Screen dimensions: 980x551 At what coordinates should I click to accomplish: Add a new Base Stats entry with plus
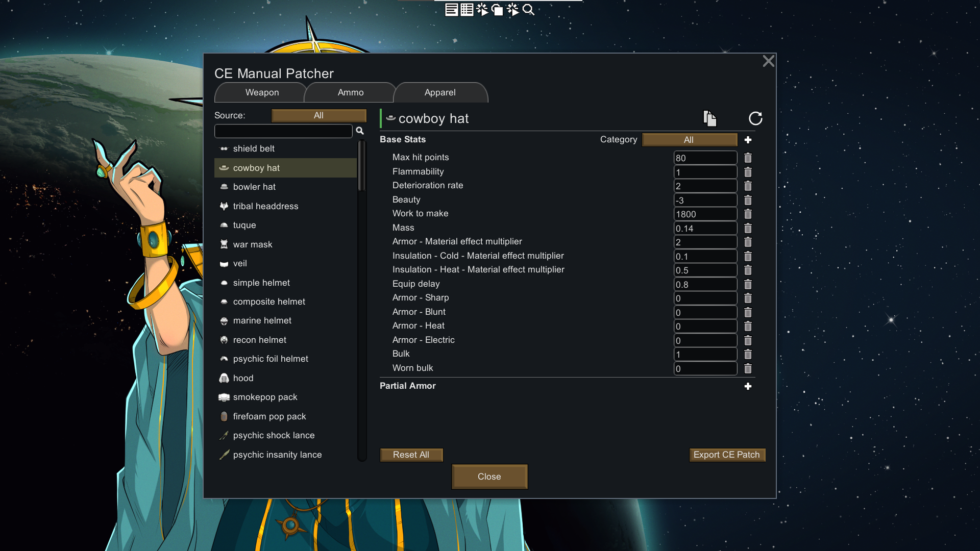[x=748, y=140]
